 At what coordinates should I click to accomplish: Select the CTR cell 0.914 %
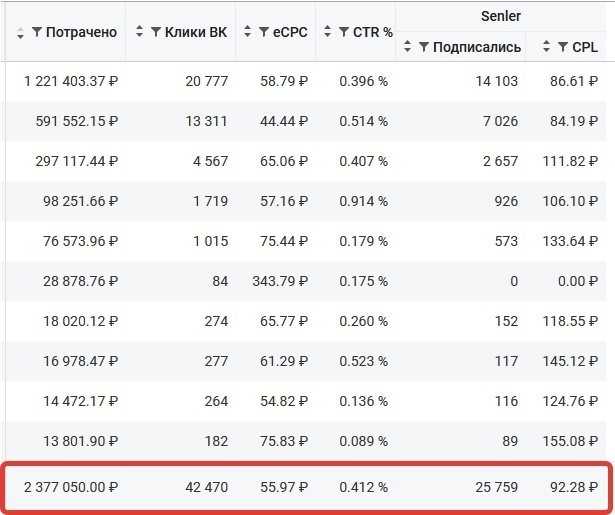[x=364, y=201]
